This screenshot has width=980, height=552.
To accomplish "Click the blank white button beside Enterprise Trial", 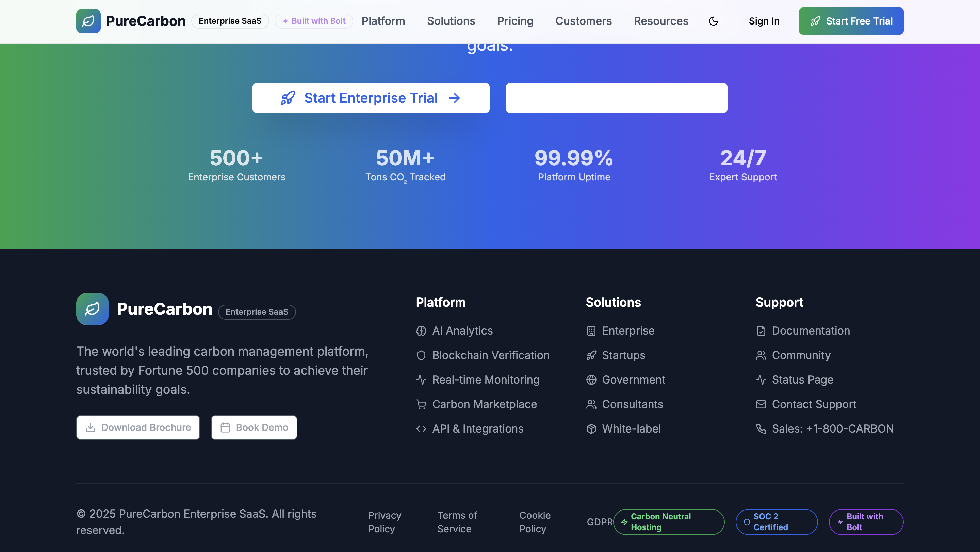I will coord(616,98).
